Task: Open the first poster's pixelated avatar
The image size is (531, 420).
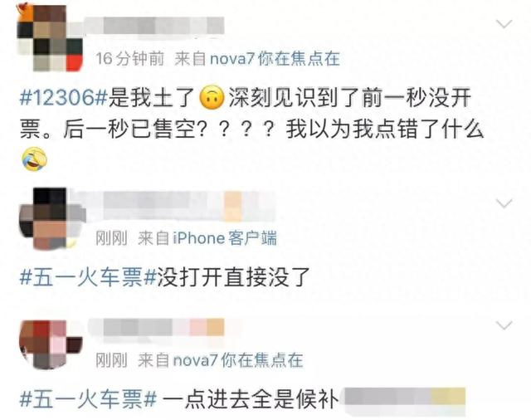Action: click(50, 37)
